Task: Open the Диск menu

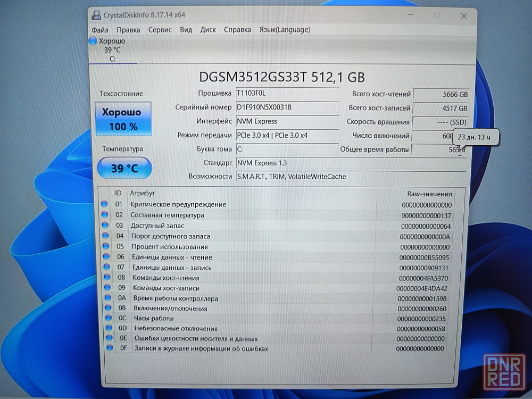Action: coord(208,30)
